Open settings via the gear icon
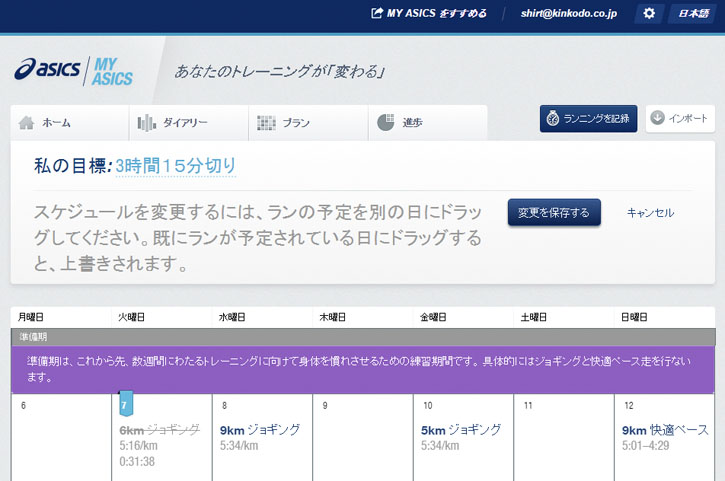 (649, 13)
